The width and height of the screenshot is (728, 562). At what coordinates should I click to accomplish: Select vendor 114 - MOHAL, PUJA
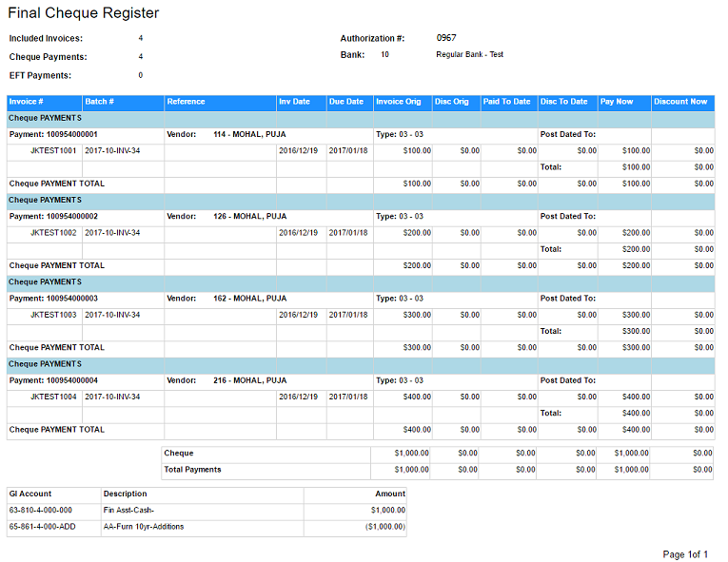click(249, 134)
